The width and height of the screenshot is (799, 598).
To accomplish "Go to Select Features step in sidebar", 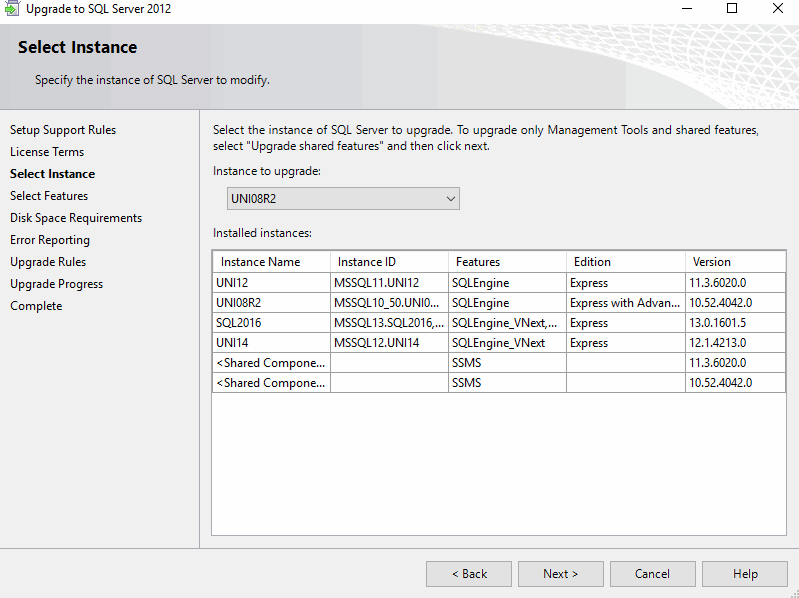I will tap(49, 196).
